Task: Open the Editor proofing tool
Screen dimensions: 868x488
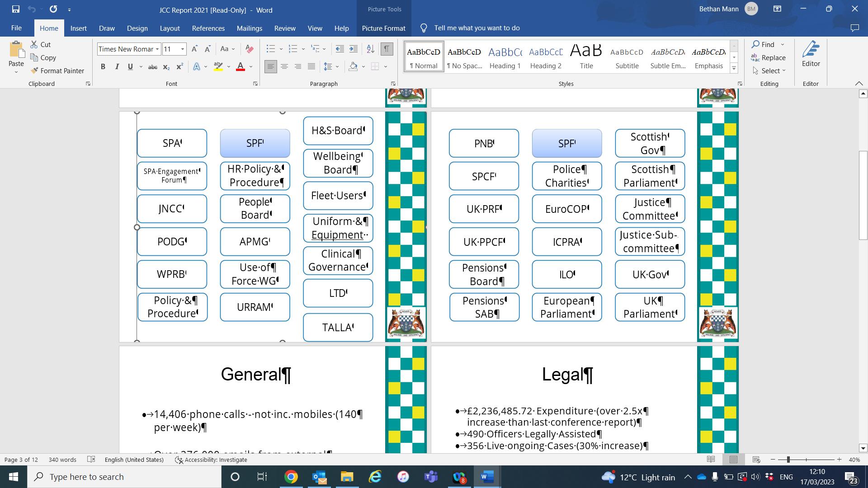Action: click(x=811, y=54)
